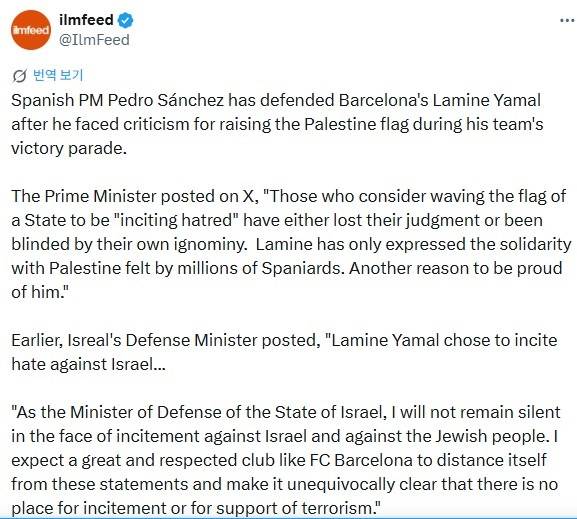Click the words 'FC Barcelona' in the last paragraph
This screenshot has width=577, height=519.
tap(361, 460)
